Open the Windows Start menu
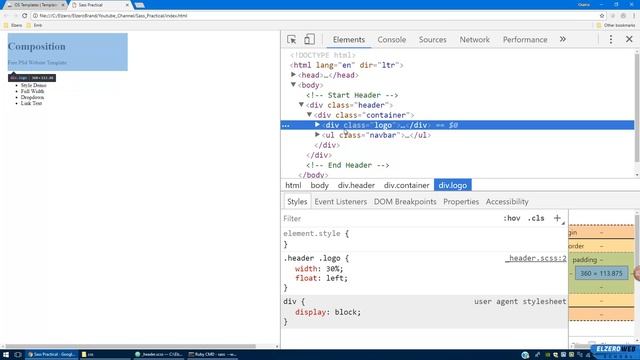This screenshot has height=360, width=640. [6, 354]
